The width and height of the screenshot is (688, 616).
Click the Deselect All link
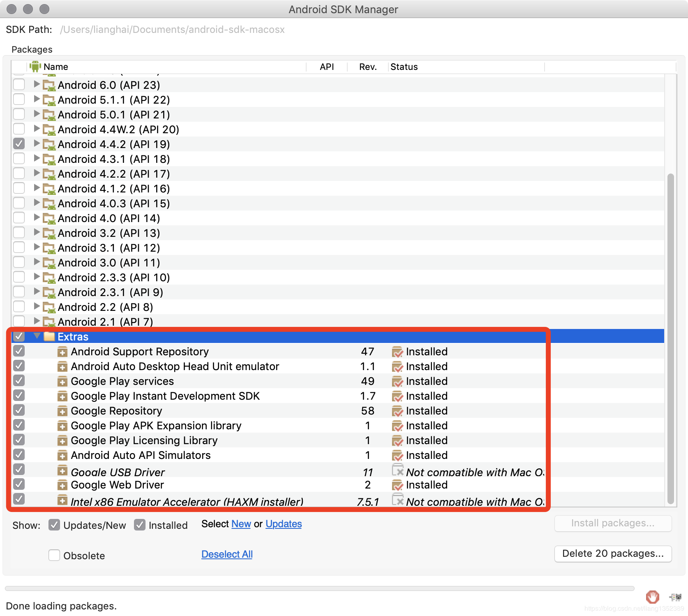pyautogui.click(x=227, y=554)
